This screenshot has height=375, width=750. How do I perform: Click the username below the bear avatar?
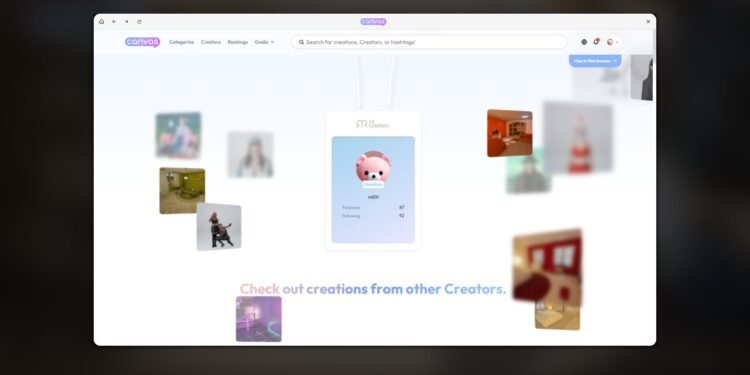[373, 197]
